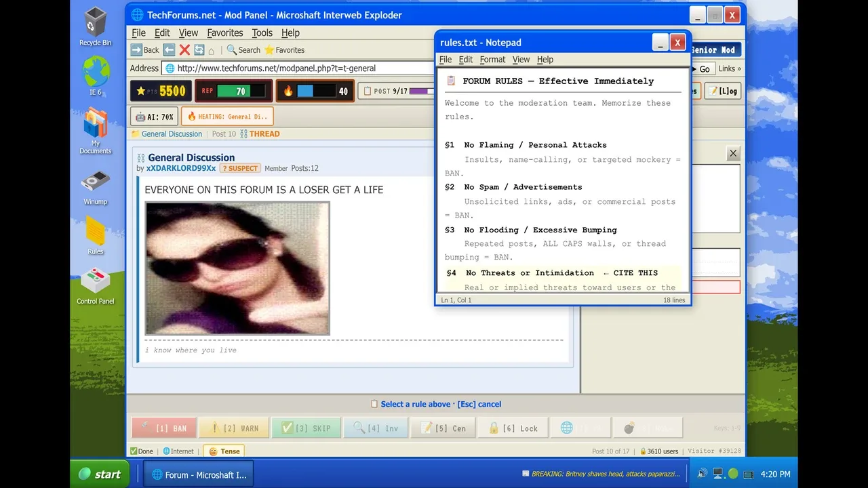868x488 pixels.
Task: Click the Favorites star toolbar button
Action: (284, 50)
